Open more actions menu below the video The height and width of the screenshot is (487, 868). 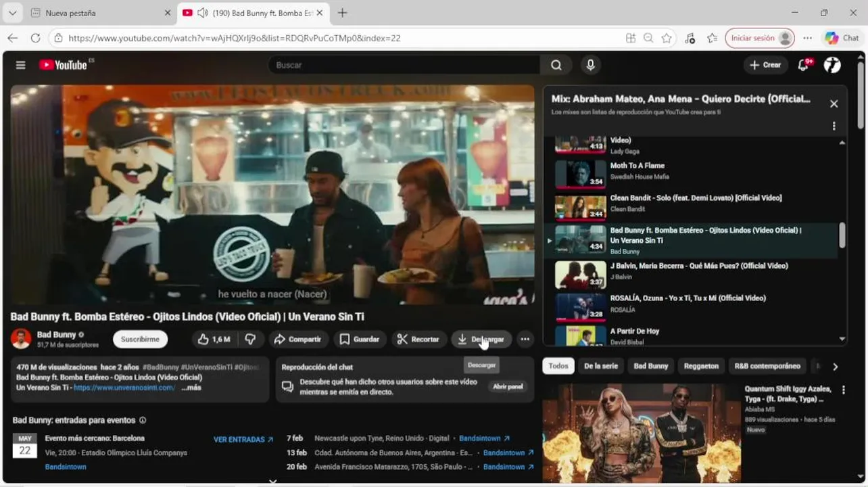tap(525, 340)
